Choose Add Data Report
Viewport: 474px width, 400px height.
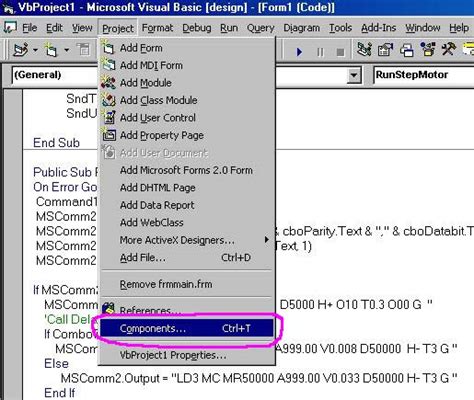186,205
